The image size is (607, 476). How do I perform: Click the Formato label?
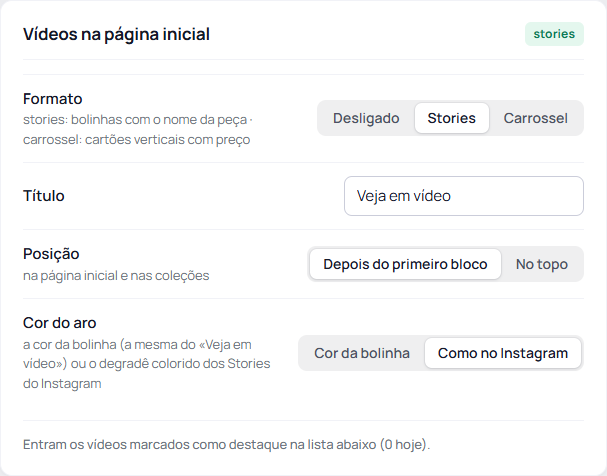pos(53,99)
